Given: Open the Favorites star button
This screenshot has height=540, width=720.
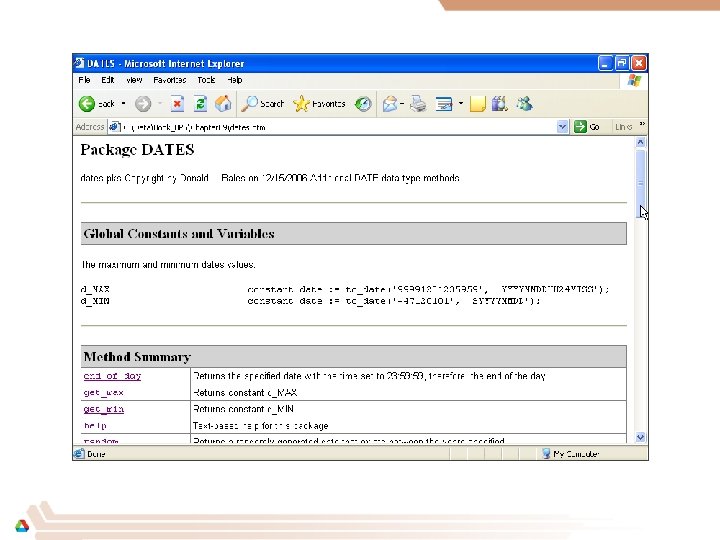Looking at the screenshot, I should pos(319,104).
